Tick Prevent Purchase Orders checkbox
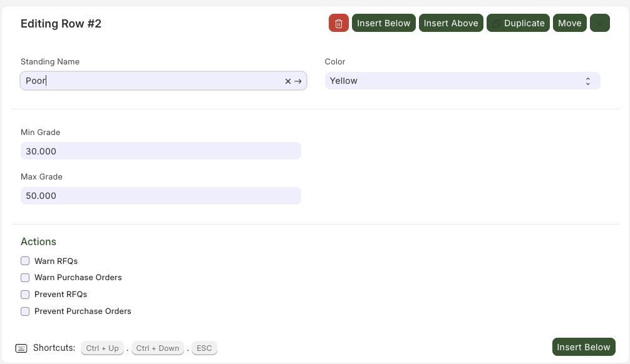The image size is (630, 364). click(x=25, y=311)
